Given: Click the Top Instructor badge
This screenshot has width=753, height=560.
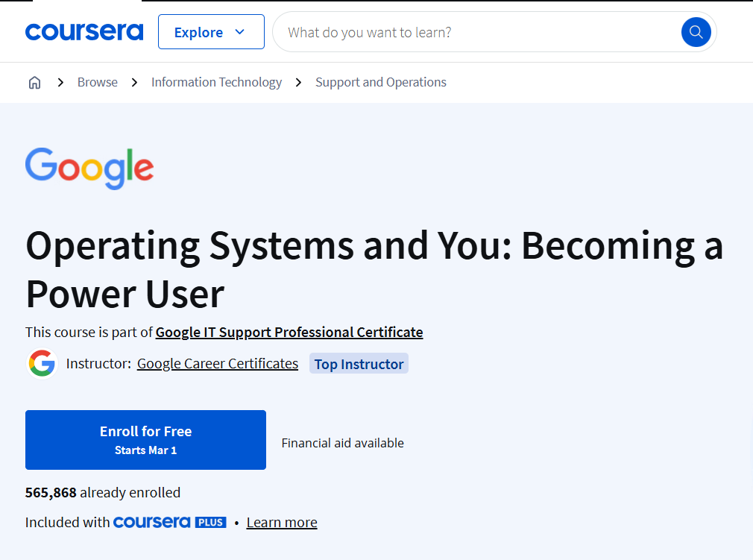Looking at the screenshot, I should coord(359,363).
